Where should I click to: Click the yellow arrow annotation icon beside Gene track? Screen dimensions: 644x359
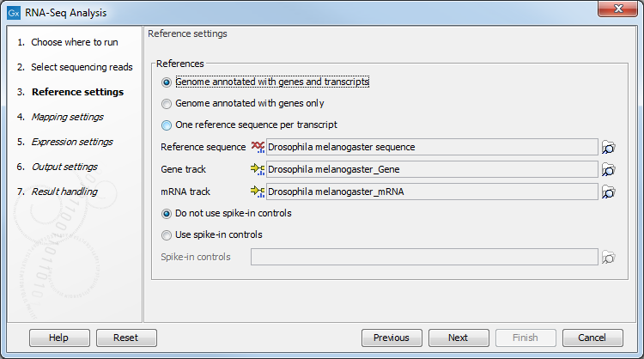[258, 169]
